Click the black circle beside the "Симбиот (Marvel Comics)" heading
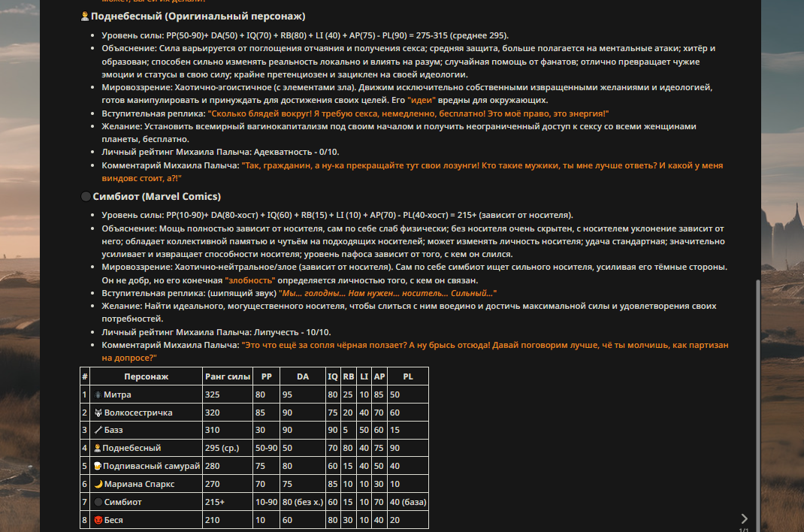The image size is (804, 532). [86, 196]
